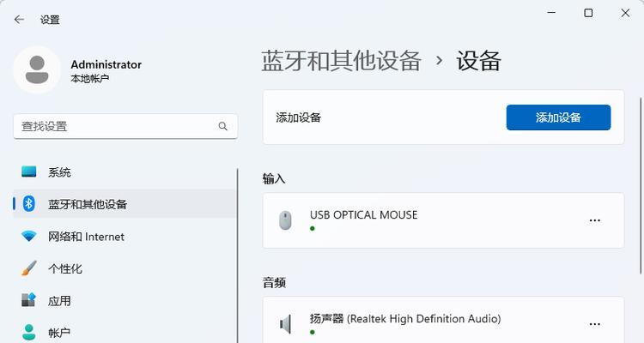This screenshot has width=644, height=343.
Task: Click the sidebar vertical scrollbar
Action: click(x=237, y=256)
